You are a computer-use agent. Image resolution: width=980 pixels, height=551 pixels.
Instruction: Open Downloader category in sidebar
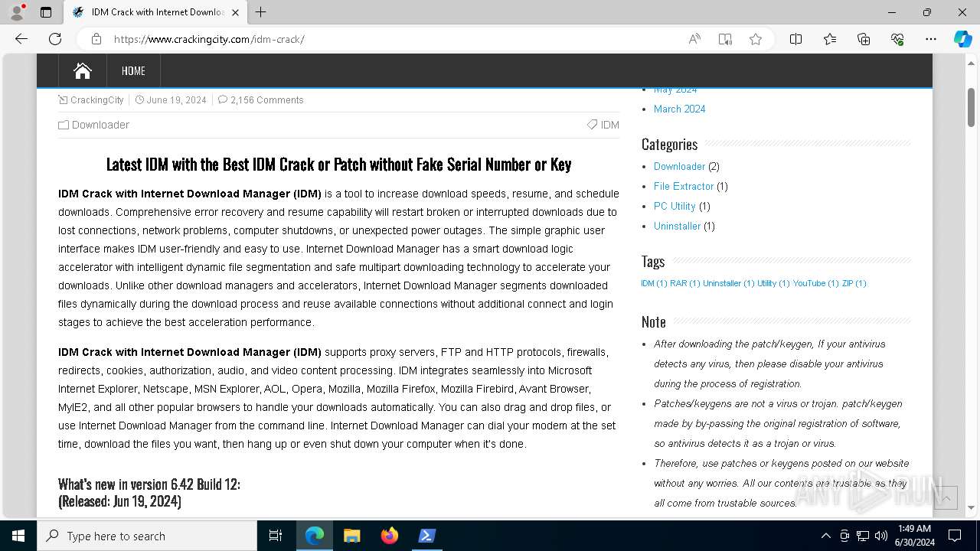679,166
